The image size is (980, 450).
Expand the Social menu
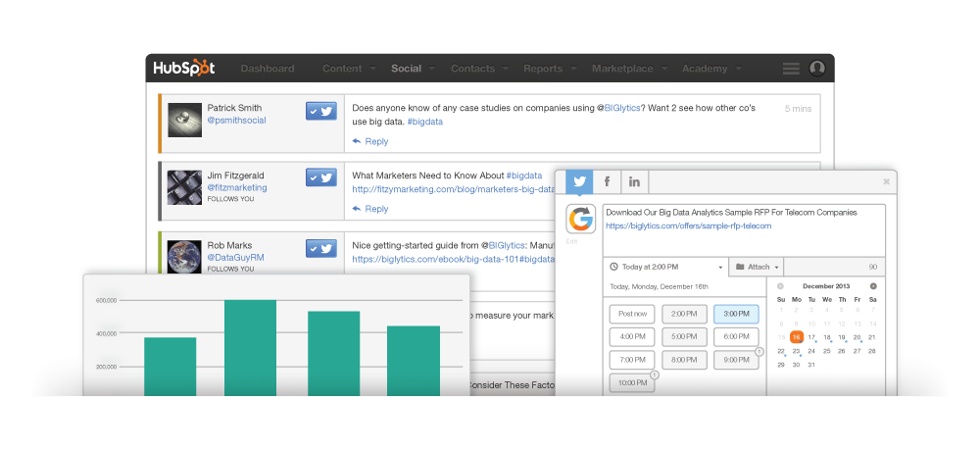point(414,68)
